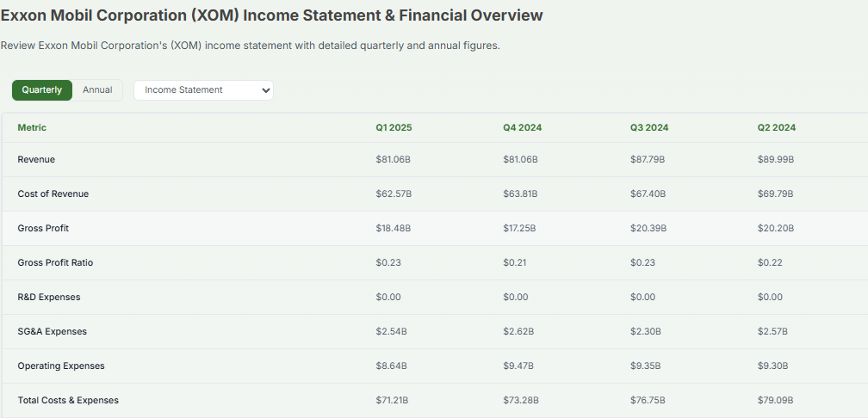Screen dimensions: 868x418
Task: Select the SG&A Expenses row label
Action: coord(52,331)
